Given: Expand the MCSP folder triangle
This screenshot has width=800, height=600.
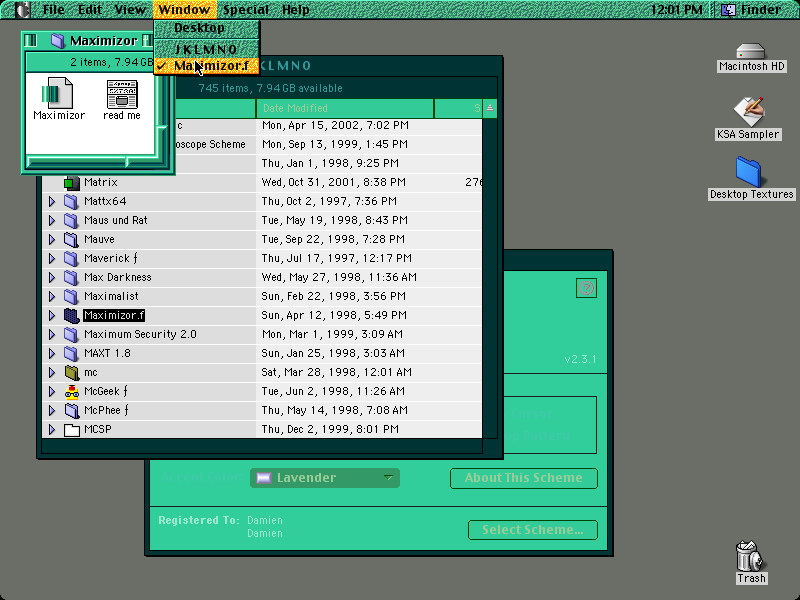Looking at the screenshot, I should click(x=52, y=430).
